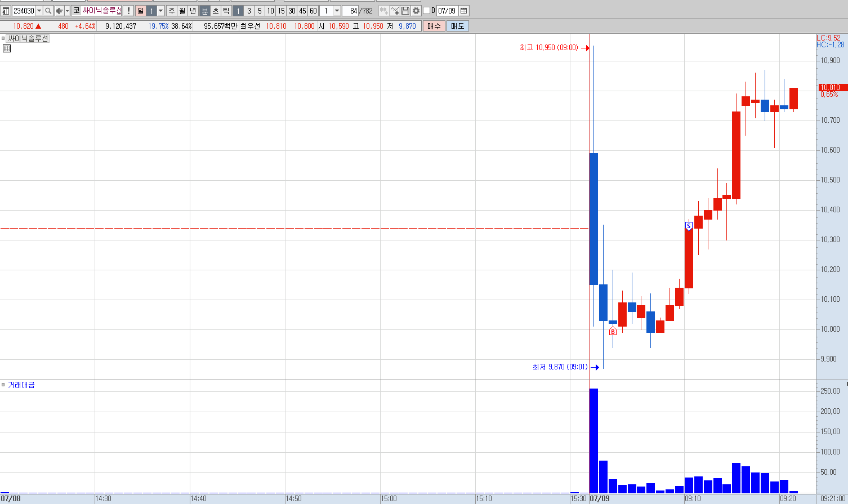Choose the 45-minute interval button
848x504 pixels.
[302, 11]
